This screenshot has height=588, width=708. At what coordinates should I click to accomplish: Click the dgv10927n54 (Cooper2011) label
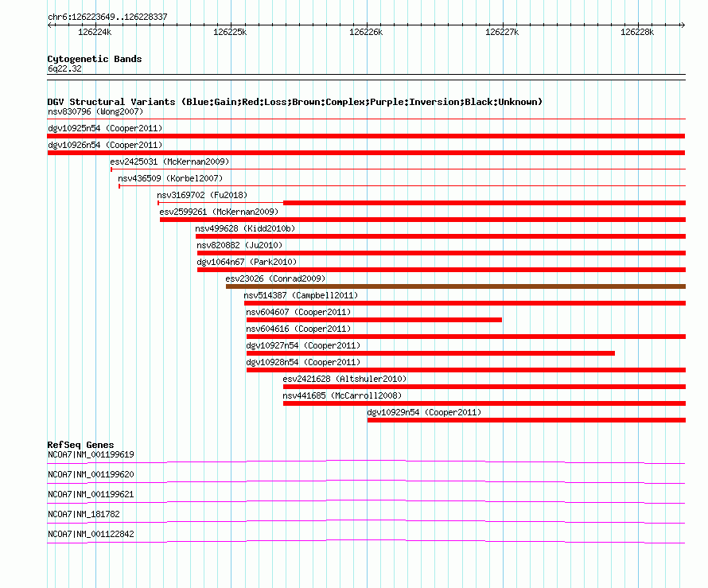click(303, 345)
